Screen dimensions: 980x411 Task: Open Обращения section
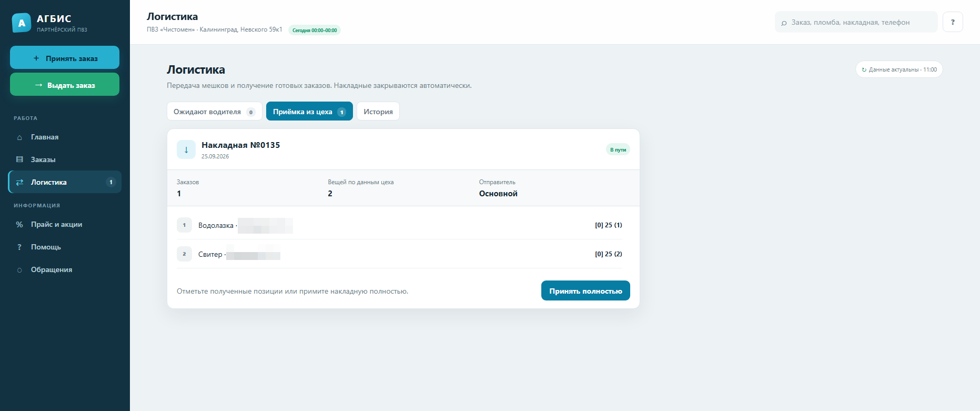(65, 270)
